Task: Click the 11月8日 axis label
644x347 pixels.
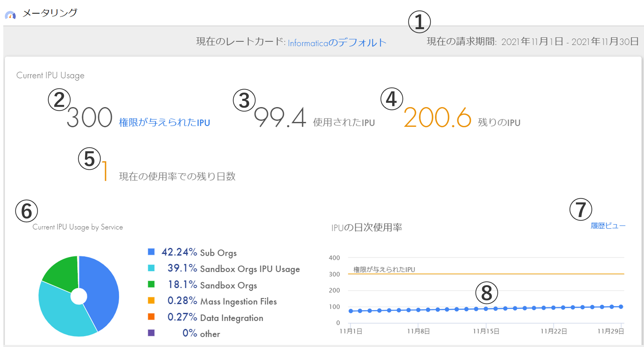Action: click(418, 331)
